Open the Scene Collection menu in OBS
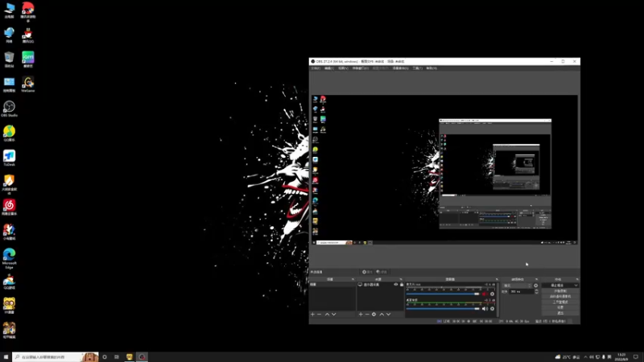Screen dimensions: 644x362 pyautogui.click(x=400, y=68)
